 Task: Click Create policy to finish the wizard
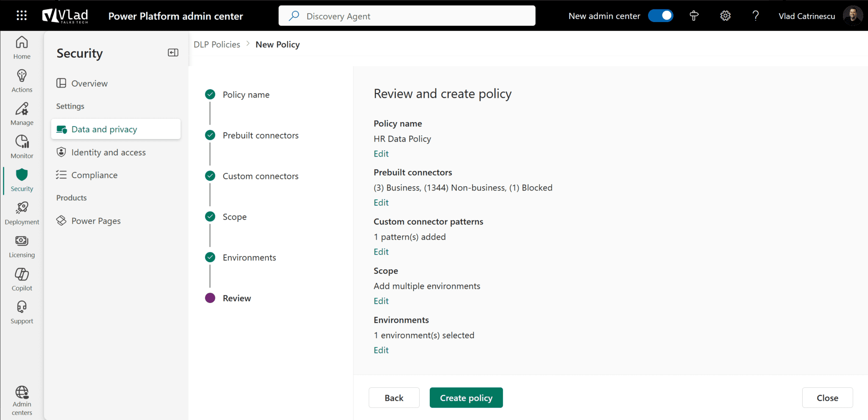coord(466,398)
